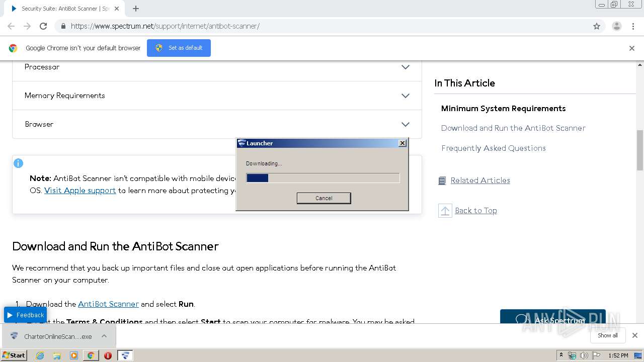Open a new browser tab
644x362 pixels.
click(136, 9)
